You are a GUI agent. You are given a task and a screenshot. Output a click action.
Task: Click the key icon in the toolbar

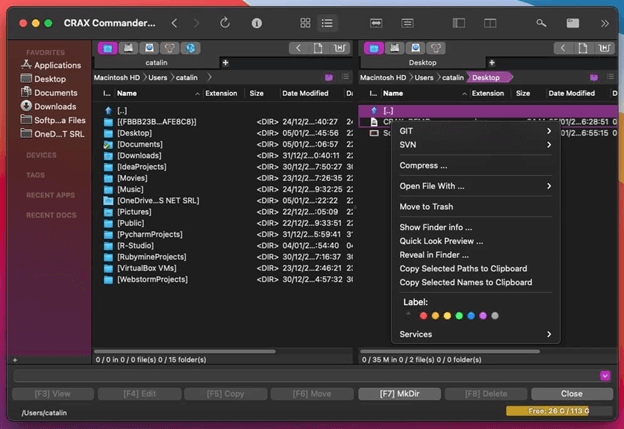tap(541, 22)
